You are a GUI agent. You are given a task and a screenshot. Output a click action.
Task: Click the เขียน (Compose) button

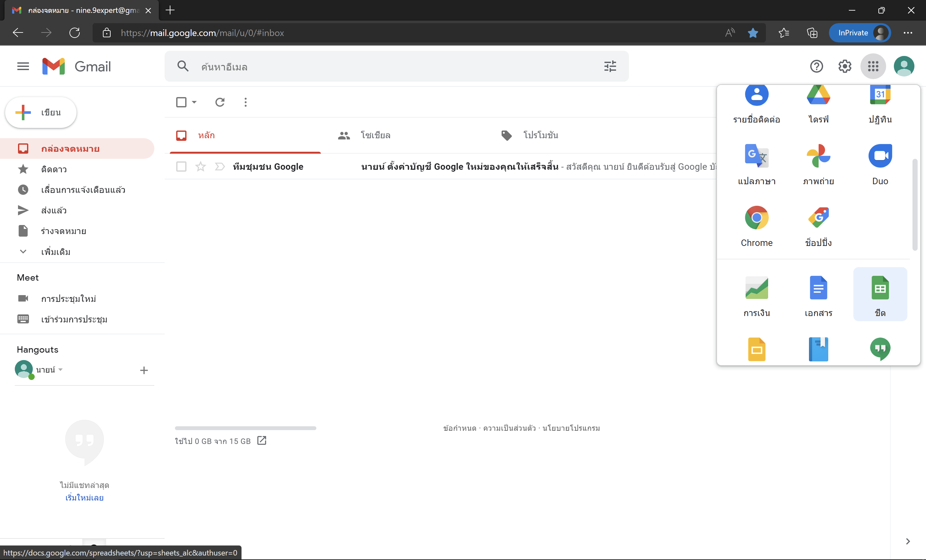(x=41, y=113)
